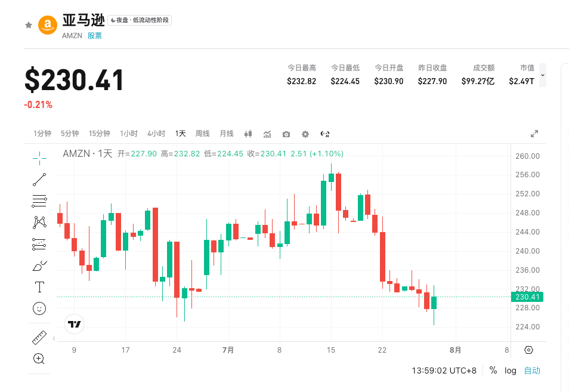
Task: Click the 13:59:02 UTC+8 timezone selector
Action: click(444, 371)
